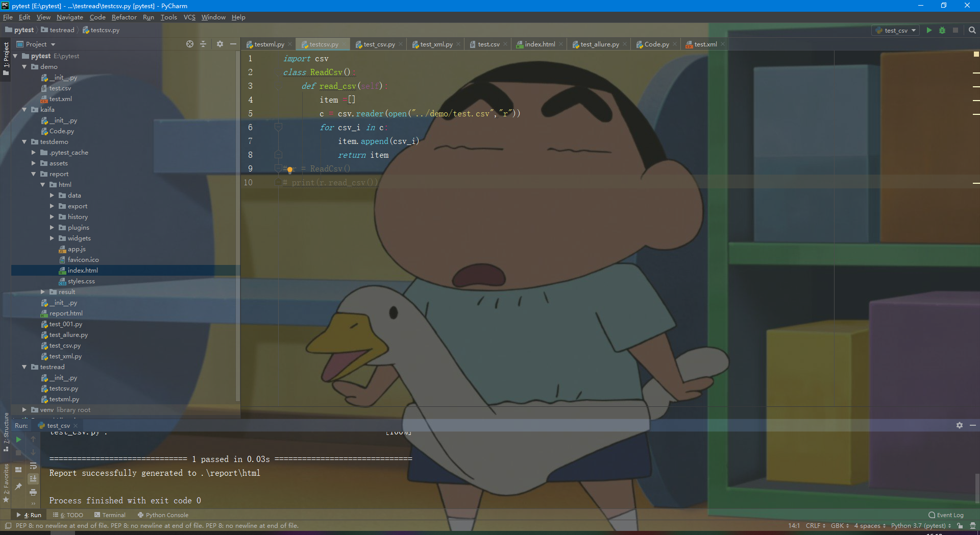Collapse the demo folder
Image resolution: width=980 pixels, height=535 pixels.
24,67
